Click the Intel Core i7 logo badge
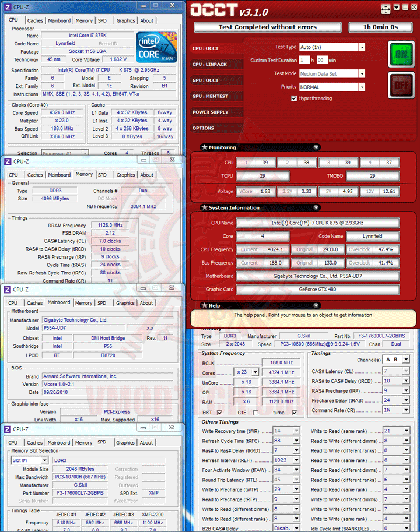The image size is (420, 532). click(156, 47)
